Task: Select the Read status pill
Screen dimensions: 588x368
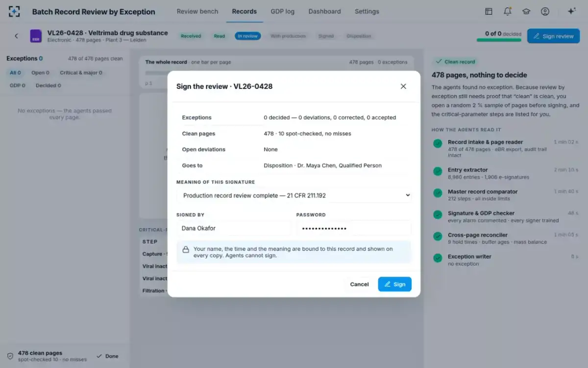Action: (x=220, y=36)
